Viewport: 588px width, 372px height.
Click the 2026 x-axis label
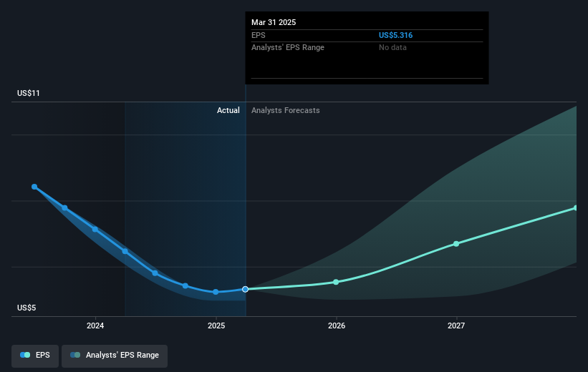point(337,325)
